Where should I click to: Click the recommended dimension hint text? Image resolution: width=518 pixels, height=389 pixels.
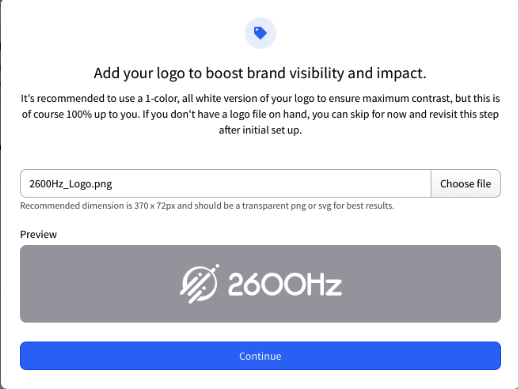(x=207, y=206)
